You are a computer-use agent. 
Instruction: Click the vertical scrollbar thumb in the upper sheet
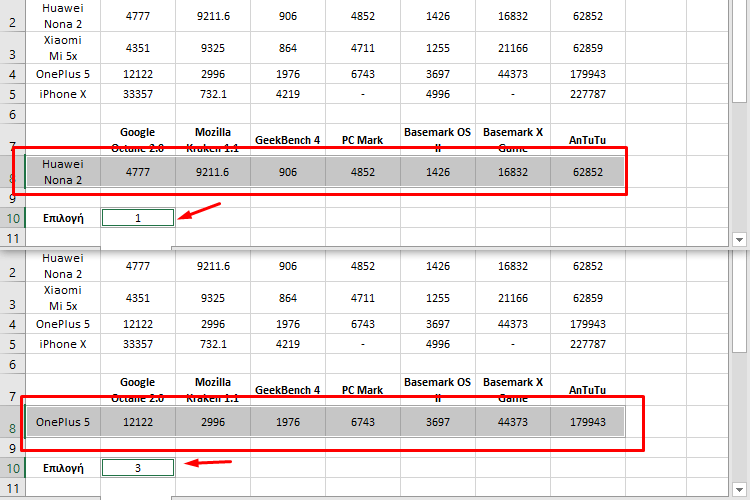[x=739, y=50]
